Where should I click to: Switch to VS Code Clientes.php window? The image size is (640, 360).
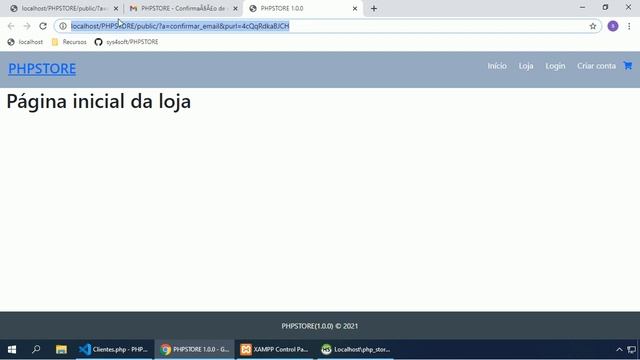point(113,349)
